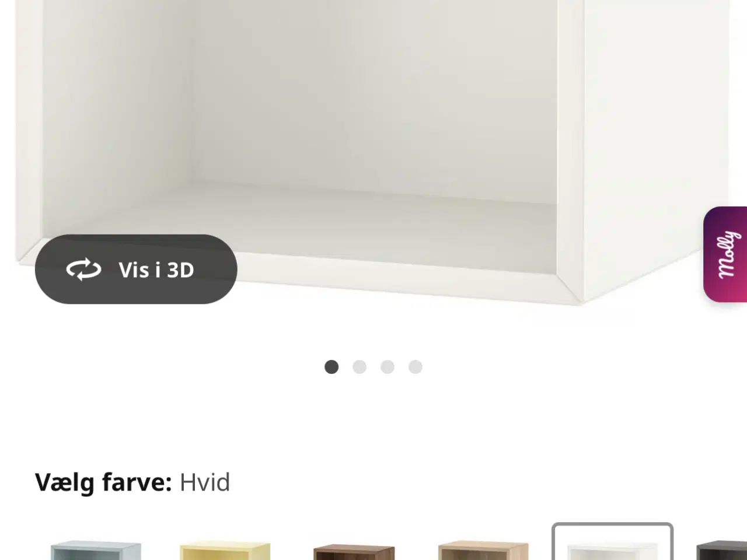
Task: Open the Molly side tab
Action: [x=725, y=254]
